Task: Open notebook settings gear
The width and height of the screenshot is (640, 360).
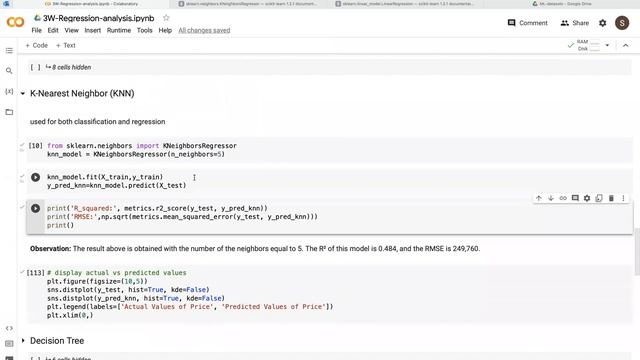Action: [x=602, y=23]
